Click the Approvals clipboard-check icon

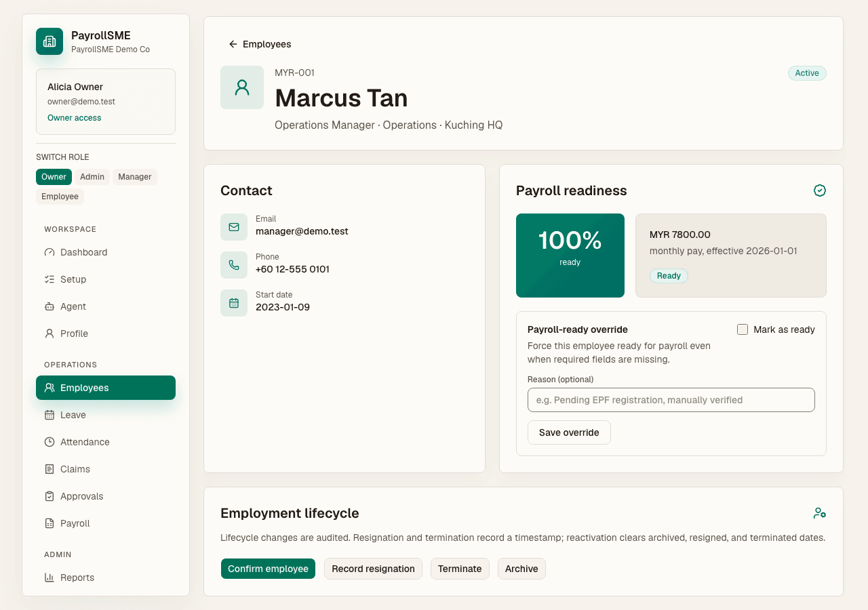50,496
